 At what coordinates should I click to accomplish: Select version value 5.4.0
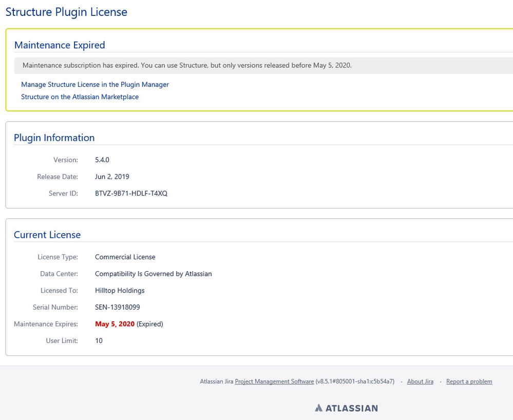[x=102, y=160]
